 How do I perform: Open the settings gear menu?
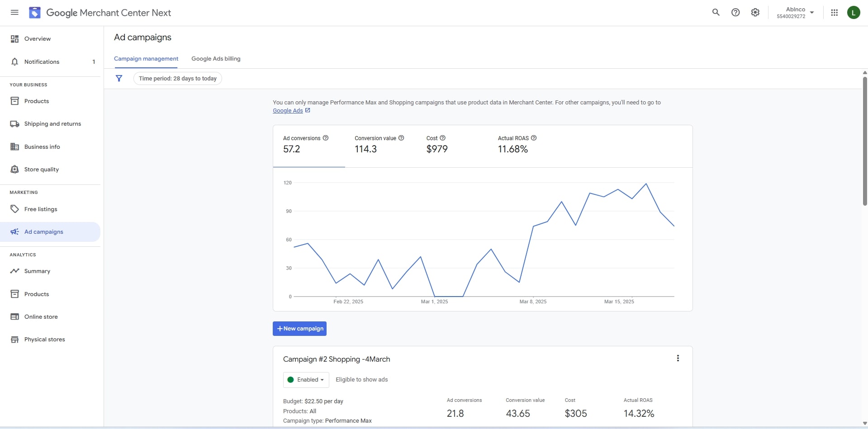pos(755,13)
